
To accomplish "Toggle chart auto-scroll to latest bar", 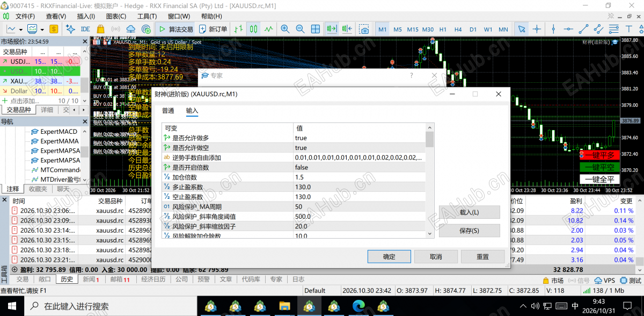I will [x=332, y=29].
